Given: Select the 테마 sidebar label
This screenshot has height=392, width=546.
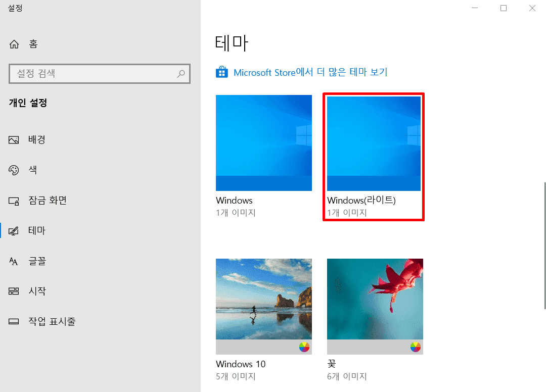Looking at the screenshot, I should pos(37,231).
